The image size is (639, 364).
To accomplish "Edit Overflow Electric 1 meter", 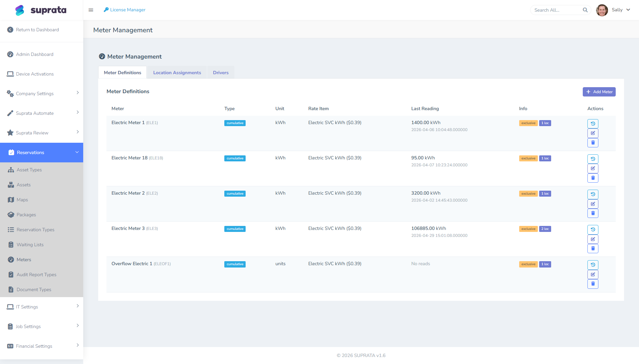I will click(593, 274).
